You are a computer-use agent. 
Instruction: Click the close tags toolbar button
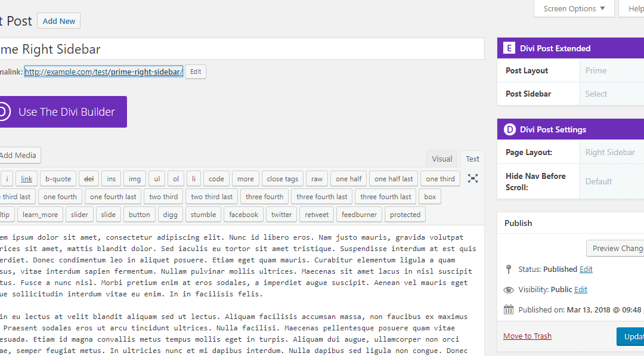point(282,179)
